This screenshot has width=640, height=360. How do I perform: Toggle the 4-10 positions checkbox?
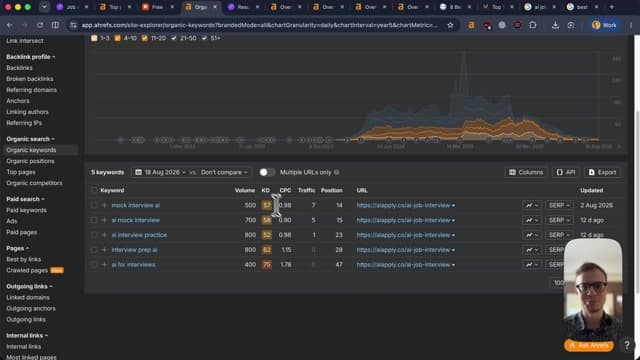118,38
